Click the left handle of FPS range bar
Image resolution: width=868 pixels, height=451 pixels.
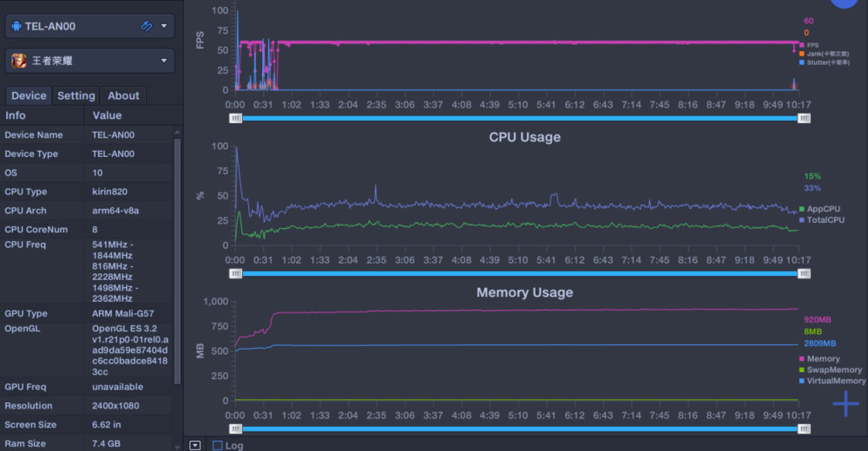coord(236,119)
